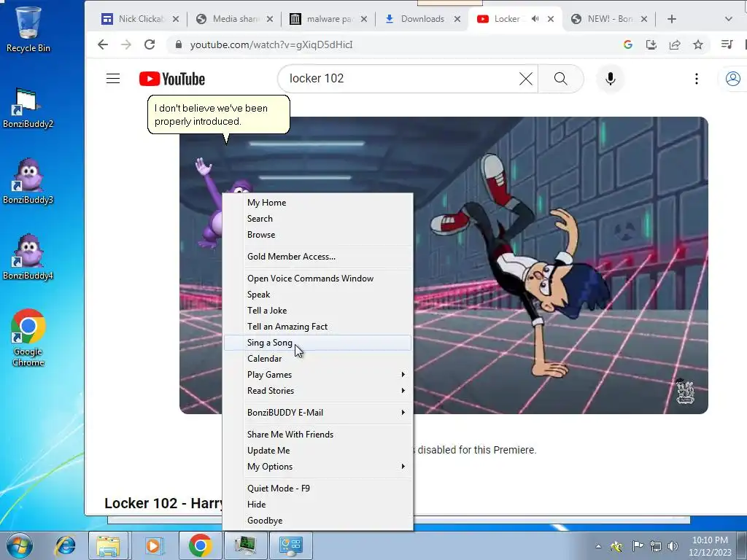Image resolution: width=747 pixels, height=560 pixels.
Task: Open Windows Media Player on taskbar
Action: [153, 545]
